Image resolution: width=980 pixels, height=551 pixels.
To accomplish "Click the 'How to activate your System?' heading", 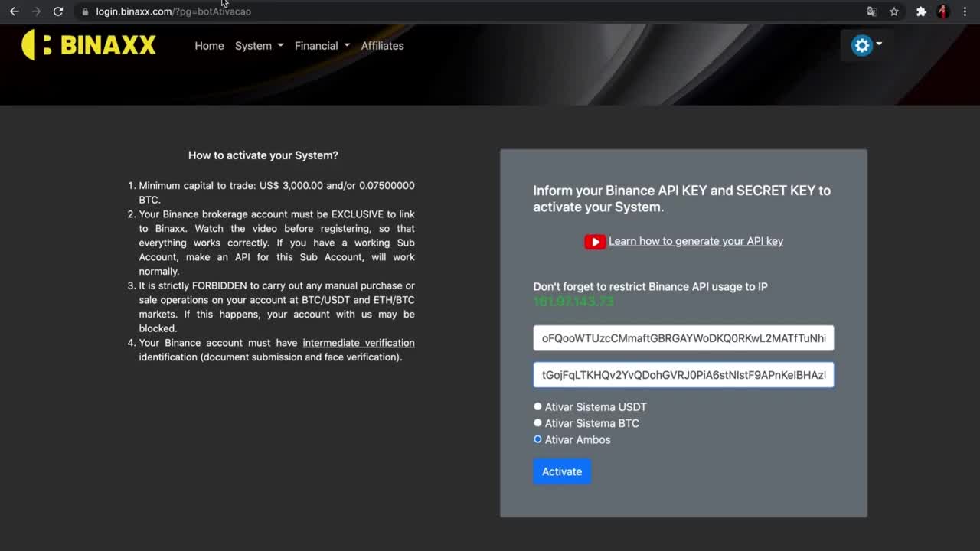I will pyautogui.click(x=263, y=155).
